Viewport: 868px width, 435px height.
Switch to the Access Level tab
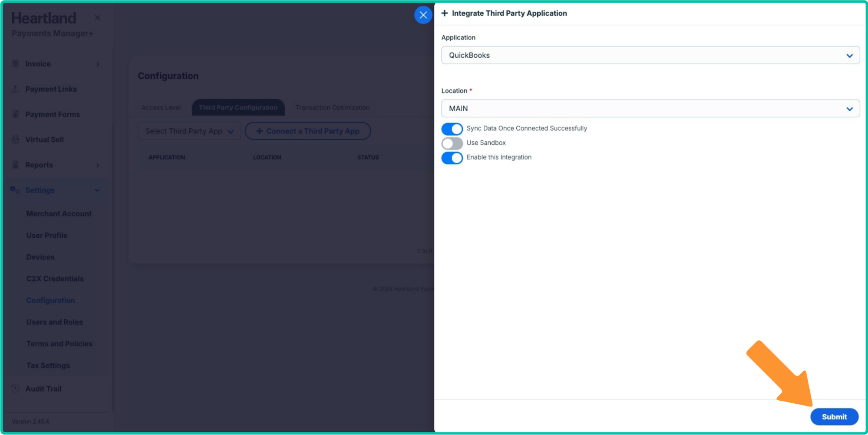tap(161, 108)
